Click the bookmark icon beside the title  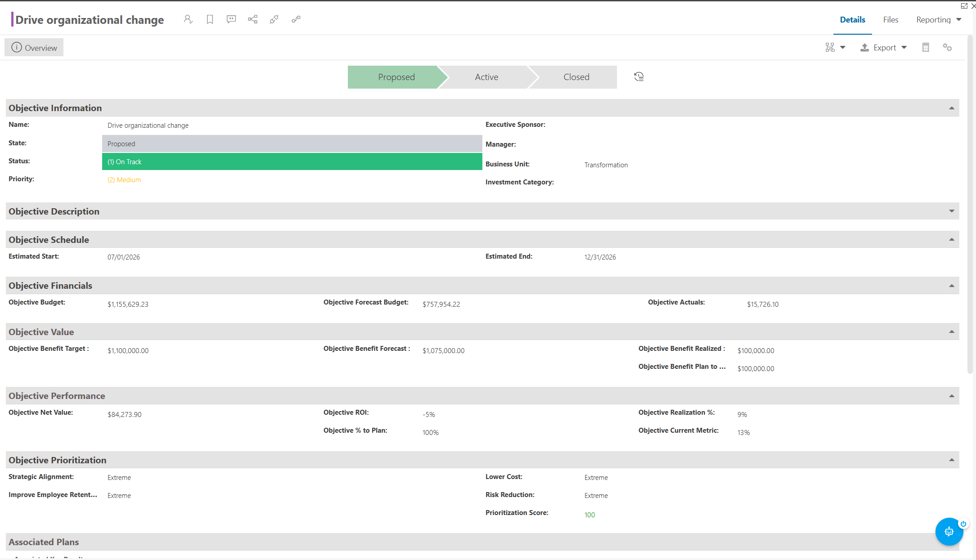coord(210,19)
